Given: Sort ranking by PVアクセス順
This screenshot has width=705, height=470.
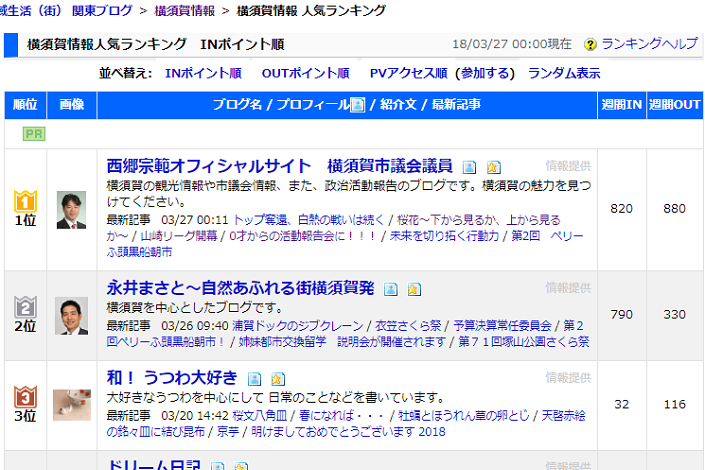Looking at the screenshot, I should (x=407, y=73).
